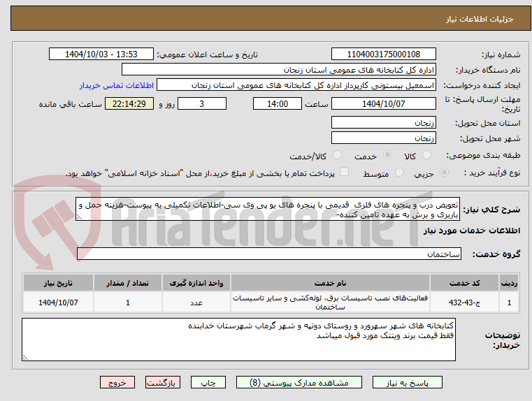532x401 pixels.
Task: Click the table date cell 1404/10/07
Action: pyautogui.click(x=58, y=302)
